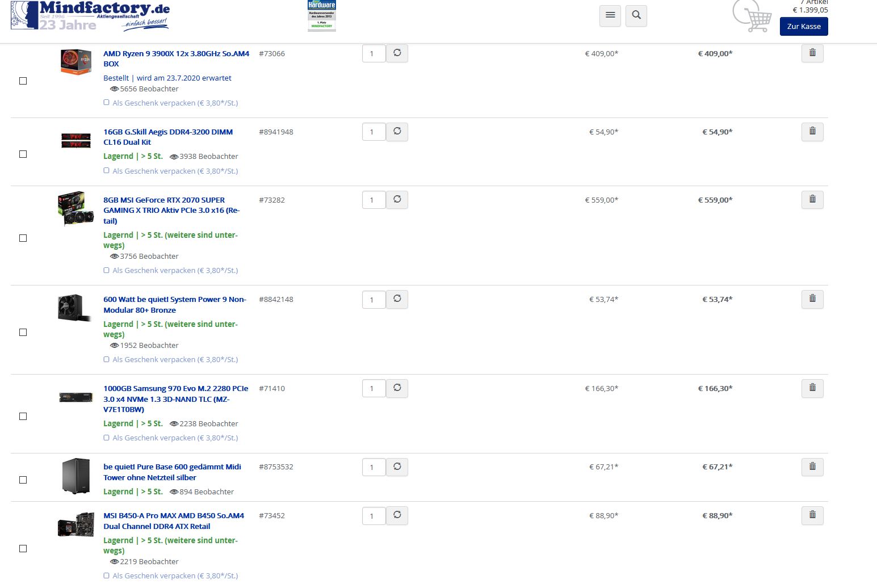The image size is (877, 588).
Task: Click 'Bestellt | wird am 23.7.2020 erwartet' status
Action: 167,78
